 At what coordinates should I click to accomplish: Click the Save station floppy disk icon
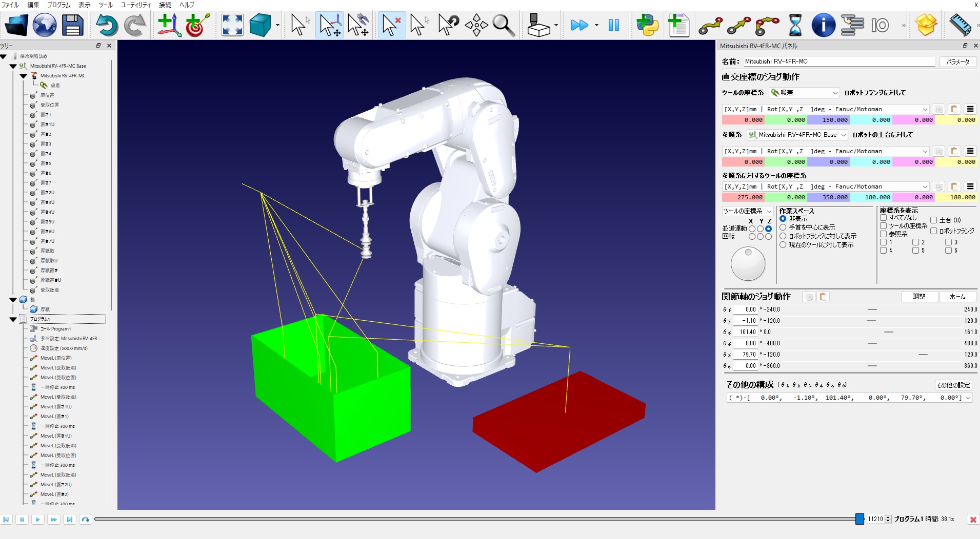pos(72,25)
